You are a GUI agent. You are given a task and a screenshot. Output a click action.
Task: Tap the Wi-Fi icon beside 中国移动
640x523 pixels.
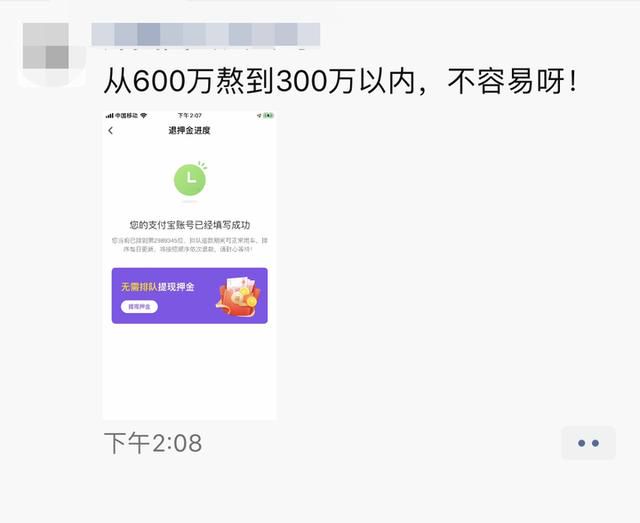(x=143, y=116)
